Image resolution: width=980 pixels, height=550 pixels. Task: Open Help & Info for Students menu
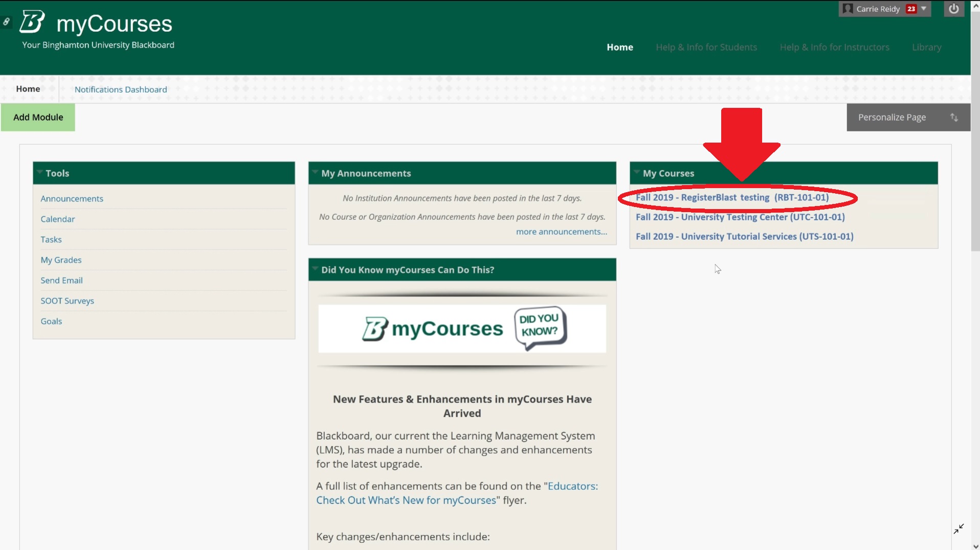pyautogui.click(x=706, y=47)
